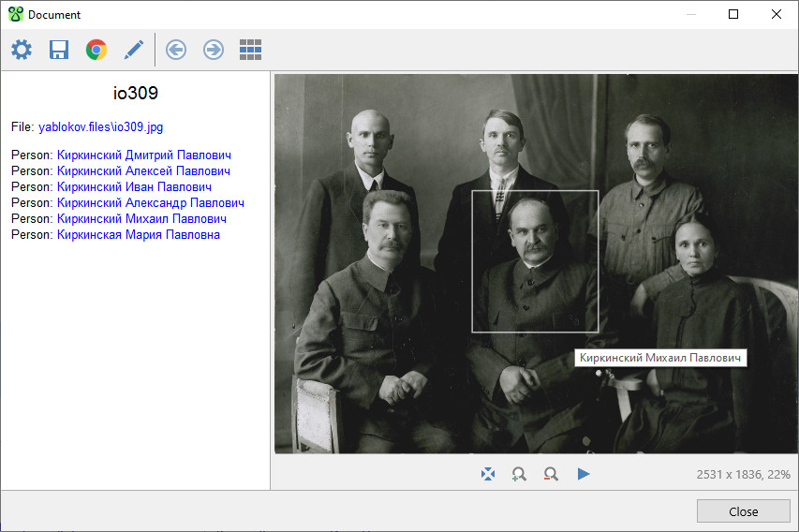This screenshot has width=799, height=532.
Task: Zoom in using the magnifier plus icon
Action: point(519,475)
